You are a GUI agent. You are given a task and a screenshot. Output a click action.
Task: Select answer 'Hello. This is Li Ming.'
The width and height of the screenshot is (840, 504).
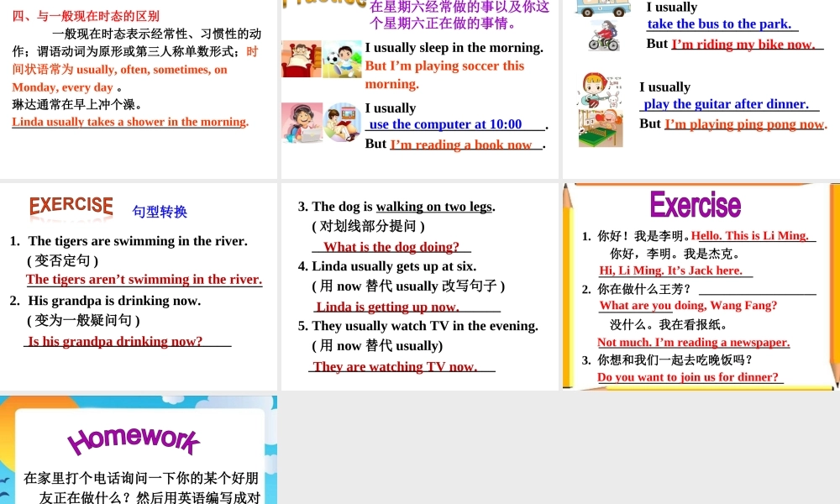point(750,236)
